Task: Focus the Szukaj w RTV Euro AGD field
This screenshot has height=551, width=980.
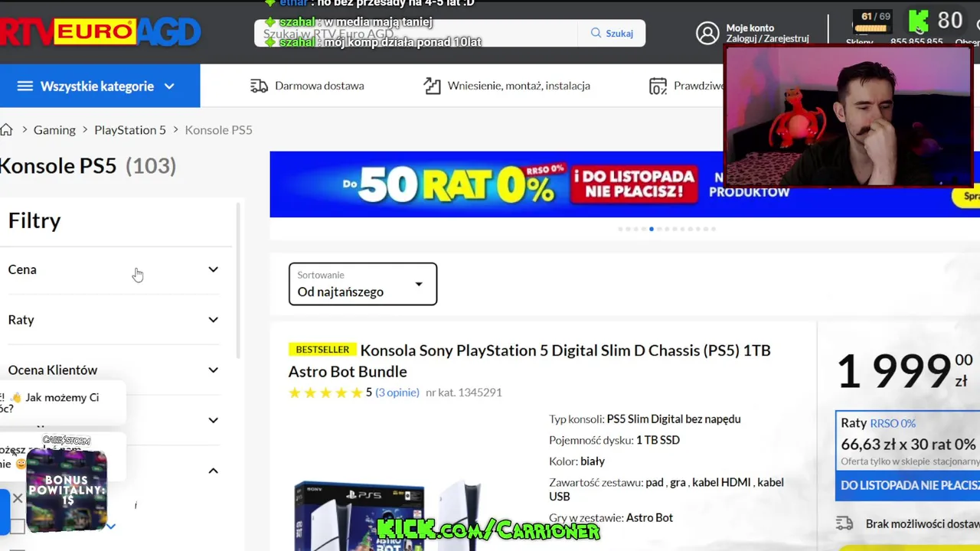Action: pos(416,33)
